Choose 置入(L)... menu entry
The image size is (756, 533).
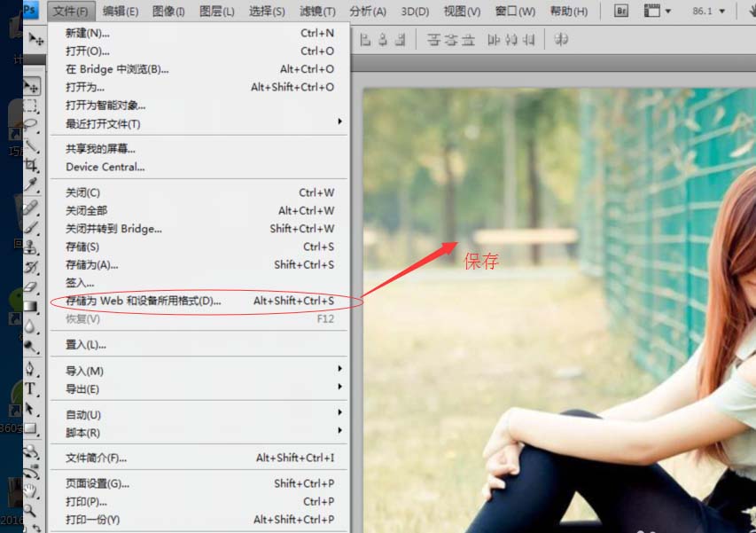[x=199, y=345]
